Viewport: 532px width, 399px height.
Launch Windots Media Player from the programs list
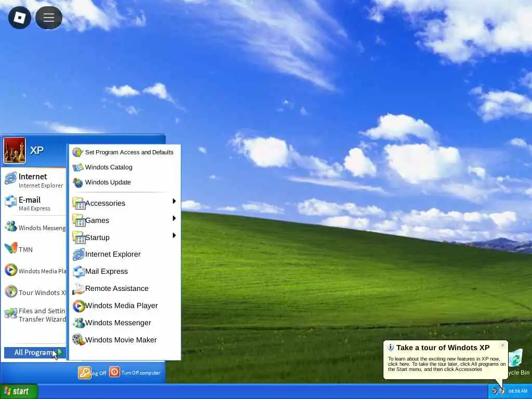[125, 305]
